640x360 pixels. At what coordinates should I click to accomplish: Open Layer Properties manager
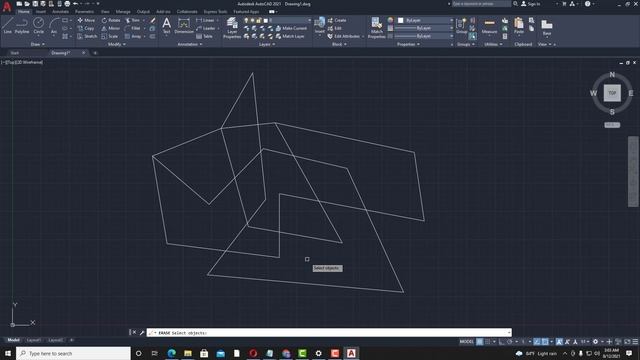point(232,28)
